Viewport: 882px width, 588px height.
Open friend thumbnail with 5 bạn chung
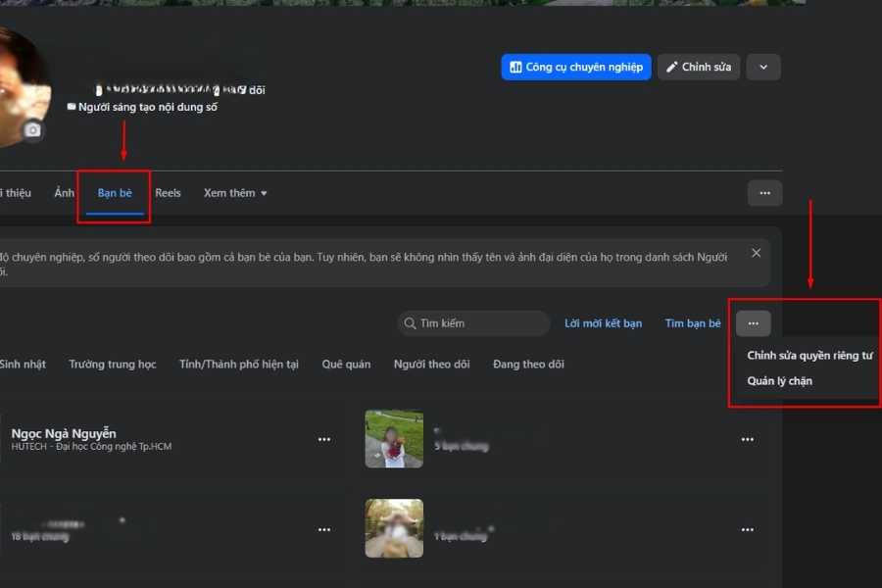coord(394,439)
